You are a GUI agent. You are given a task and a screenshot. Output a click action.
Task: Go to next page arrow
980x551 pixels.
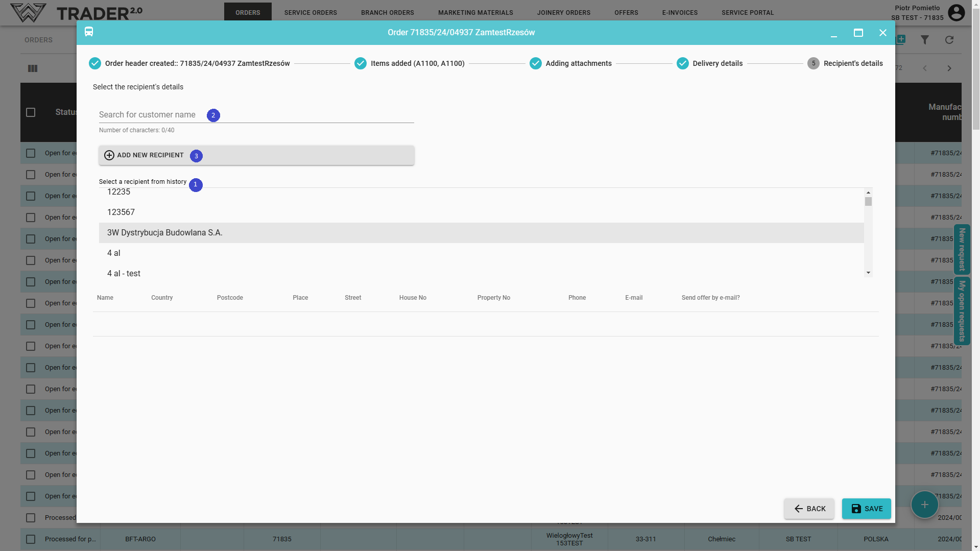click(x=949, y=68)
